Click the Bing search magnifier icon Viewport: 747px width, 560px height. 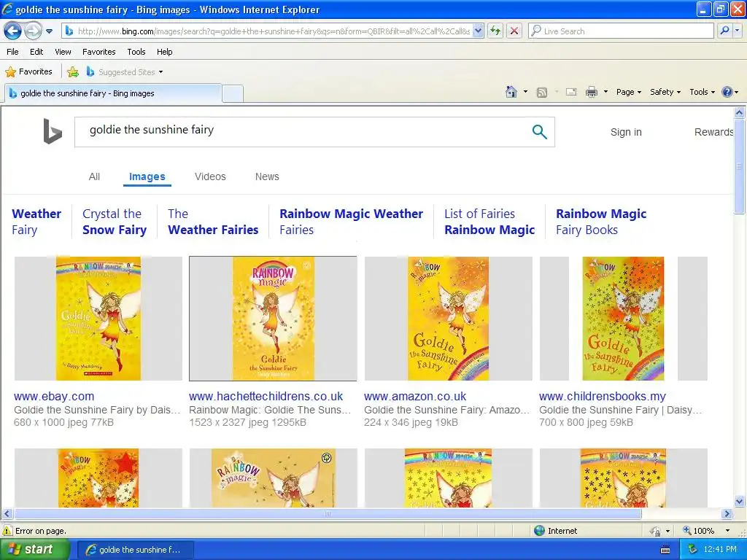coord(539,131)
